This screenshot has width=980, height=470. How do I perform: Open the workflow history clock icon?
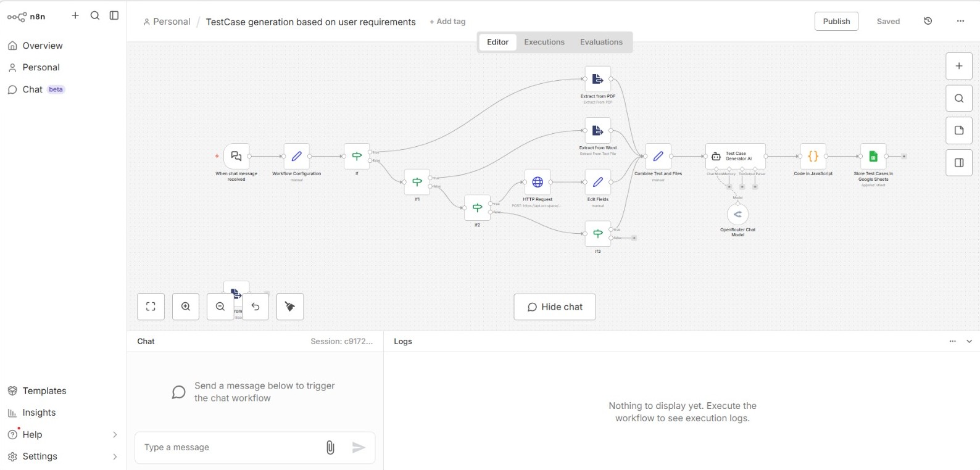(x=928, y=21)
